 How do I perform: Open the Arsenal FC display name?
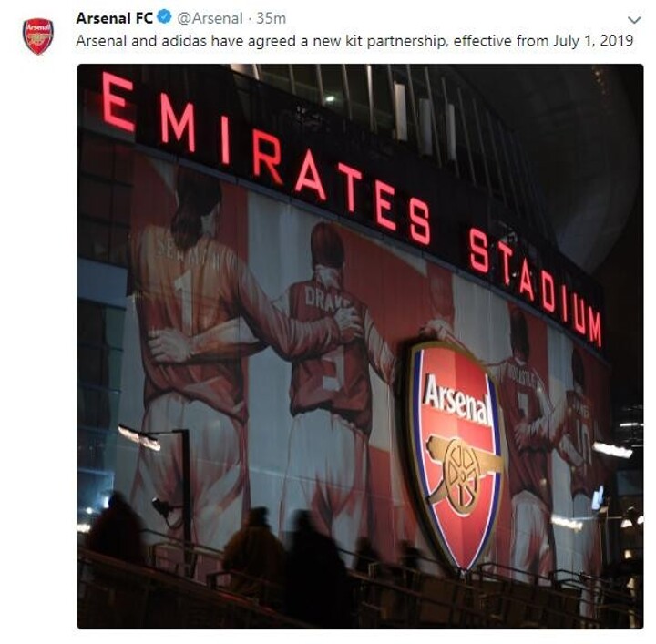[x=115, y=17]
